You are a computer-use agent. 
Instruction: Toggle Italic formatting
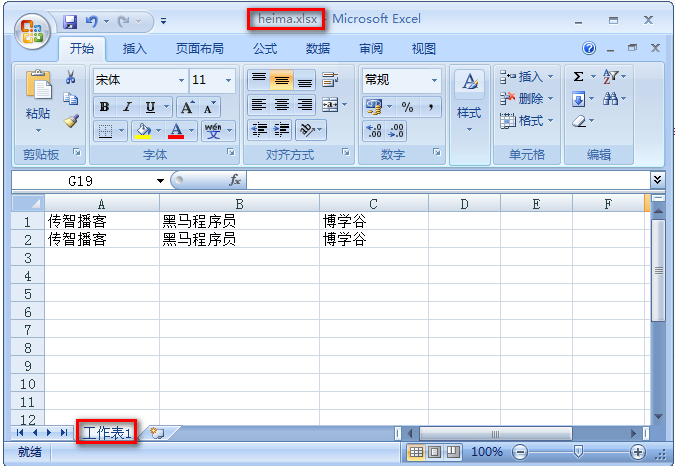click(127, 107)
